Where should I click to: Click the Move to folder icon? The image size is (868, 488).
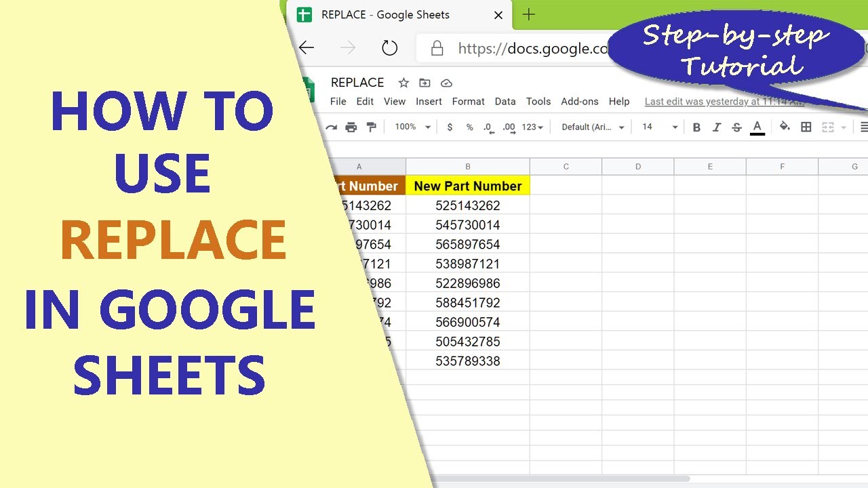(425, 83)
